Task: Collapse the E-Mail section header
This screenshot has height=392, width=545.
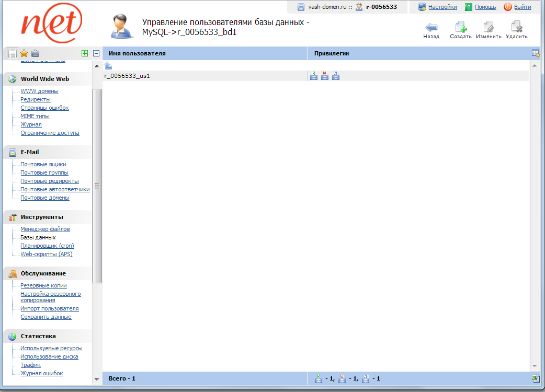Action: 30,152
